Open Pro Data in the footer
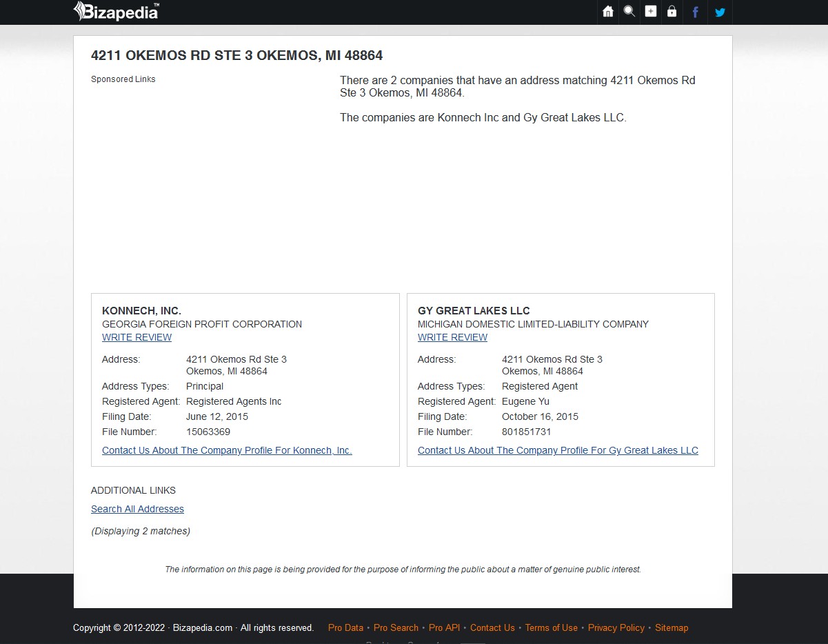This screenshot has width=828, height=644. tap(345, 627)
